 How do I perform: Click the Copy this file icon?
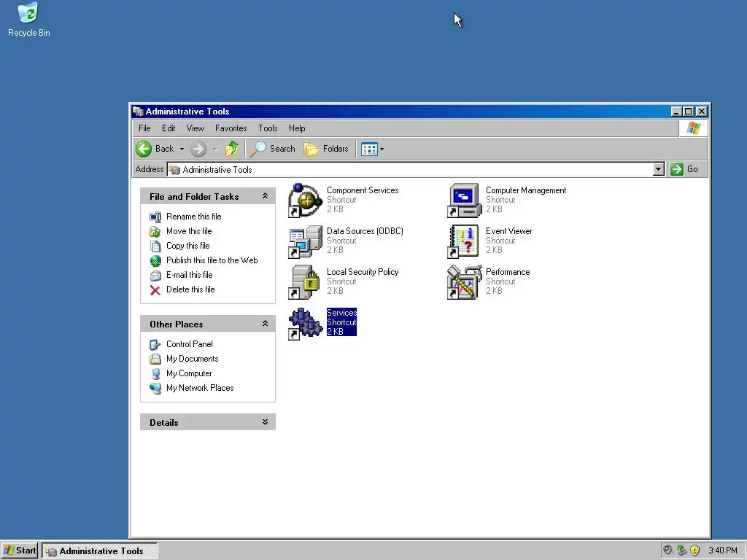(x=155, y=246)
